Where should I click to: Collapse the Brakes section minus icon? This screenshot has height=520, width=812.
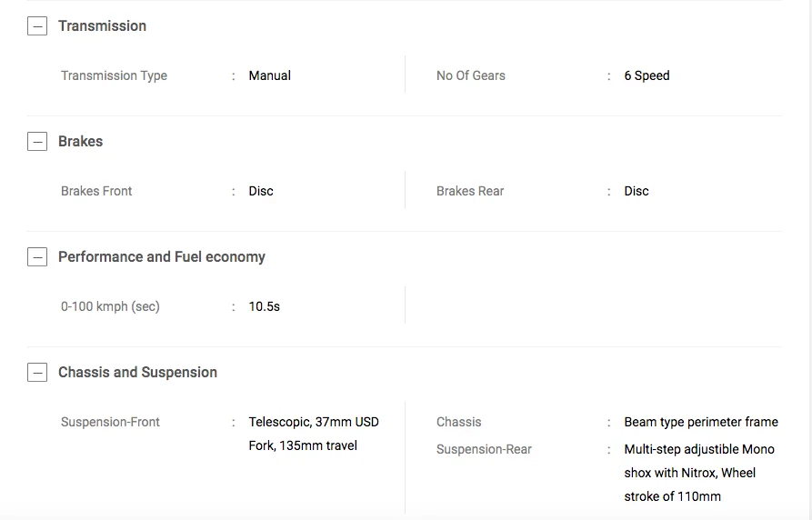pos(37,142)
